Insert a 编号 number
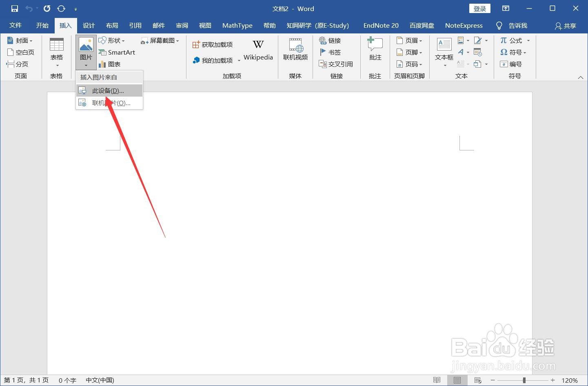 coord(511,64)
